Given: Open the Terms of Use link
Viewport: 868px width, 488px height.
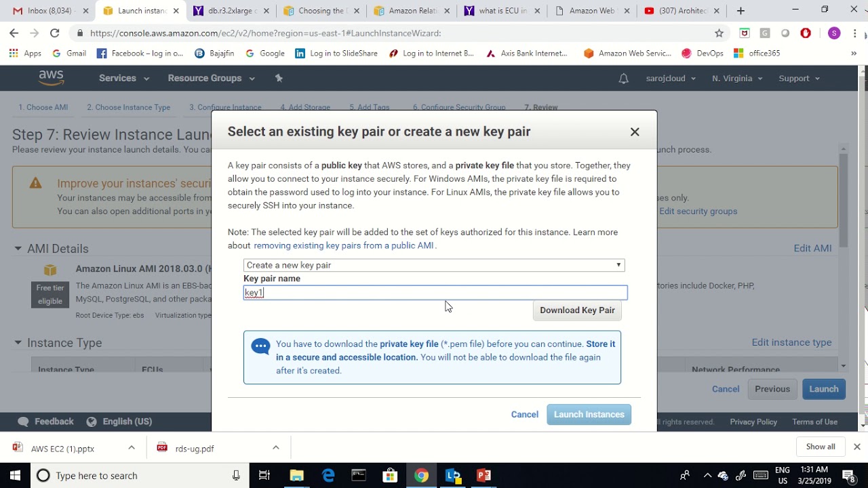Looking at the screenshot, I should click(814, 422).
